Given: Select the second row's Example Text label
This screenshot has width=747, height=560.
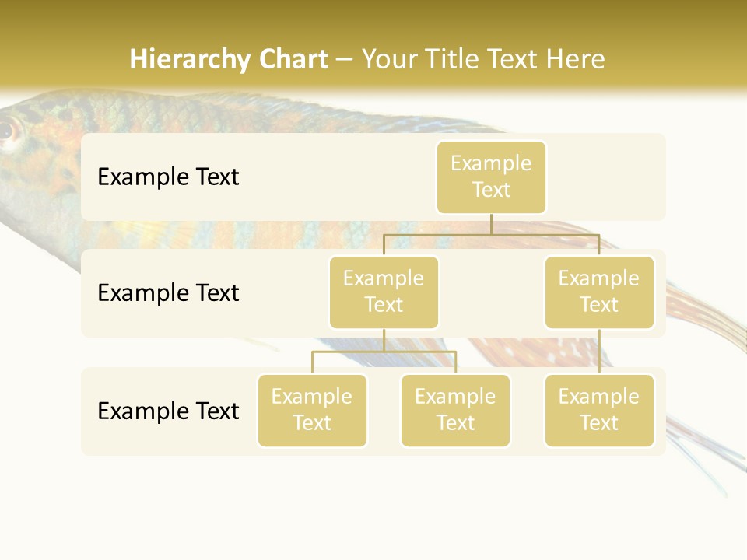Looking at the screenshot, I should coord(168,292).
